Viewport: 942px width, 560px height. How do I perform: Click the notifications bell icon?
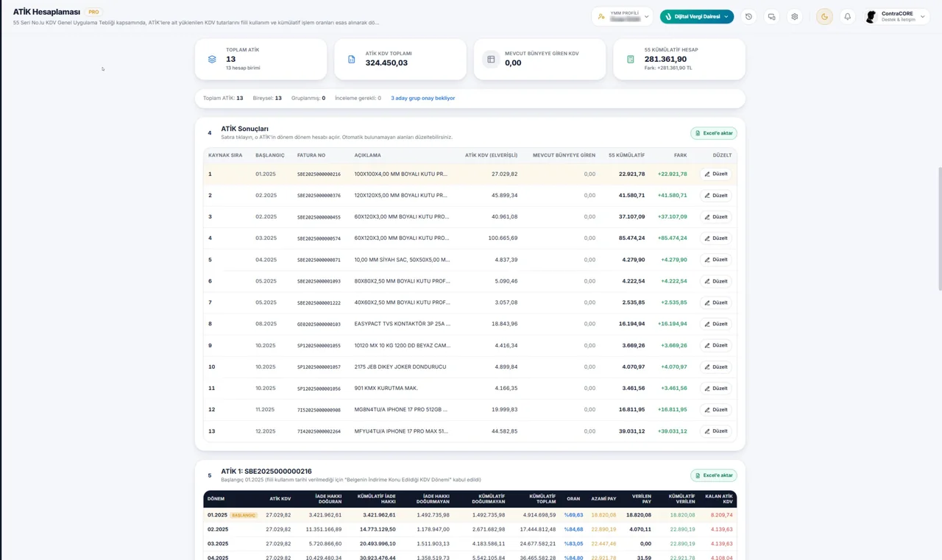click(x=847, y=16)
